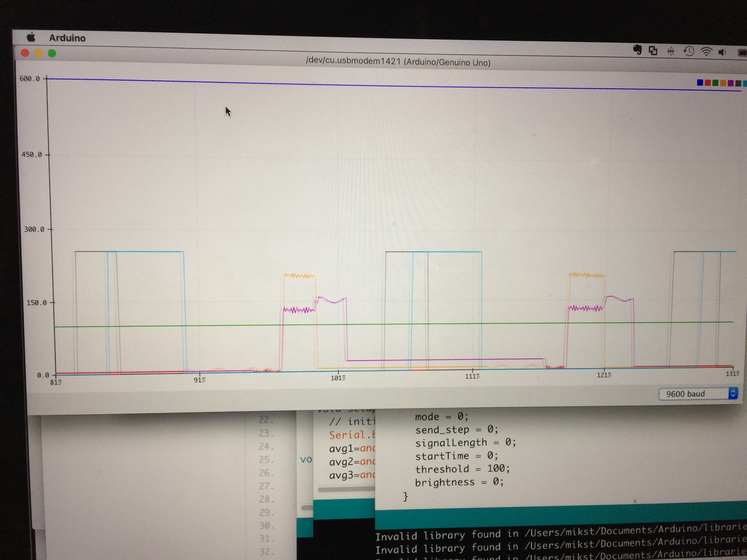Open the battery status menu

742,53
